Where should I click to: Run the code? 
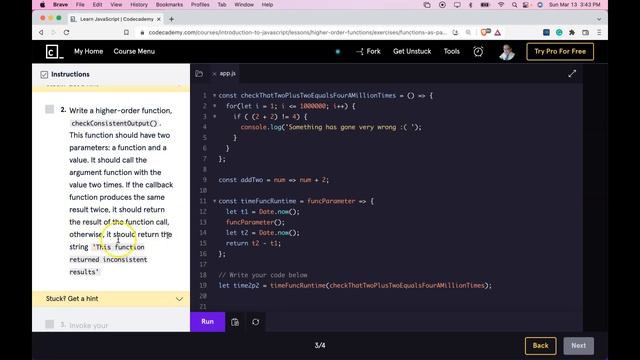[x=207, y=322]
